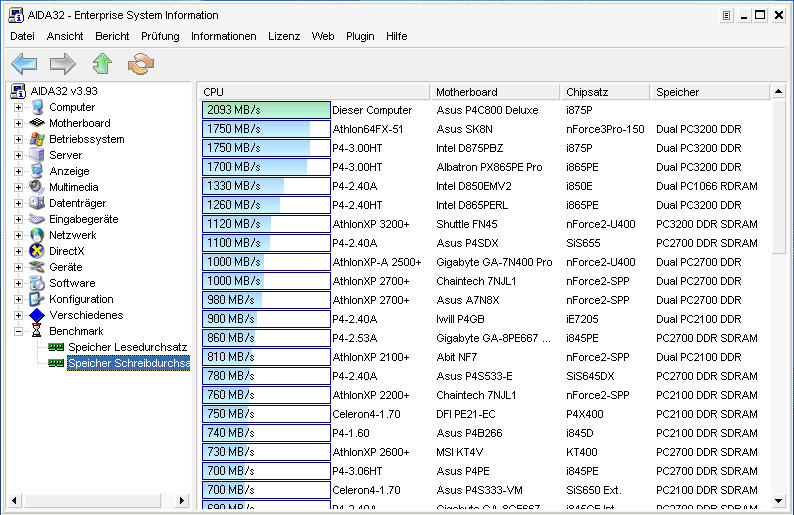
Task: Click the Multimedia speaker icon
Action: click(37, 187)
